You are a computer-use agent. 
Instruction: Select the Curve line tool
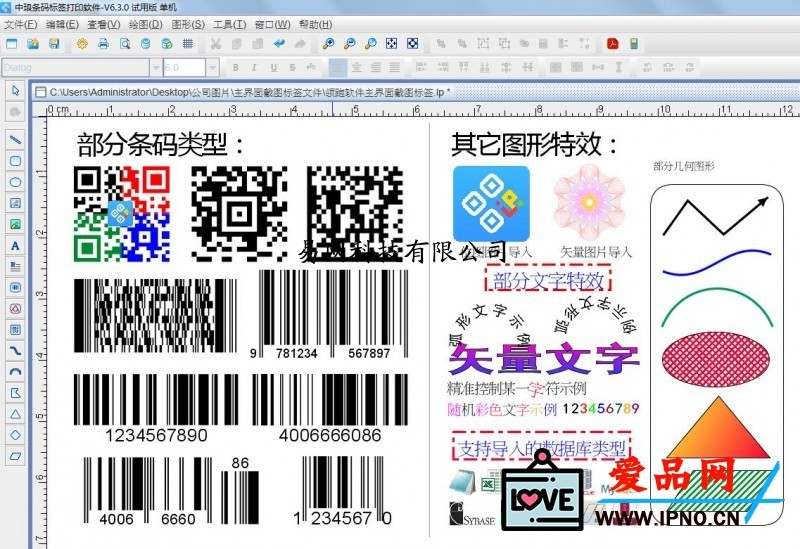coord(15,351)
